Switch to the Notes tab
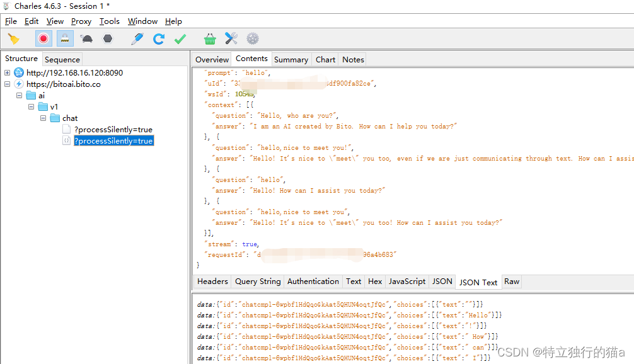Viewport: 634px width, 364px height. [x=353, y=59]
